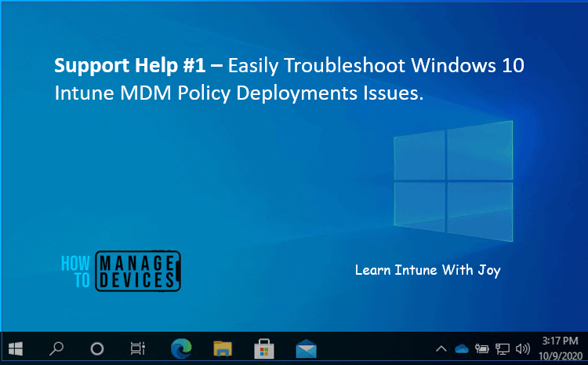Open volume speaker tray icon

[x=522, y=349]
